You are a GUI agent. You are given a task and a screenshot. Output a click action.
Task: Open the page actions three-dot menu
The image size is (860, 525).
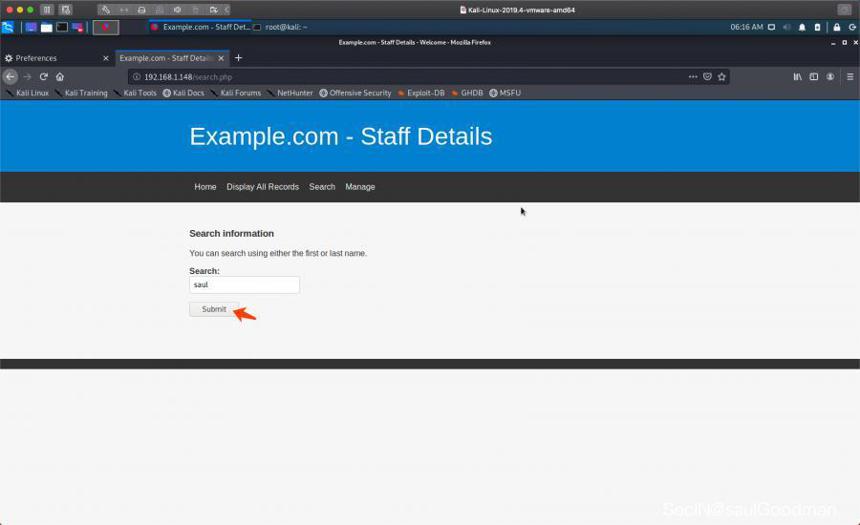pyautogui.click(x=693, y=77)
